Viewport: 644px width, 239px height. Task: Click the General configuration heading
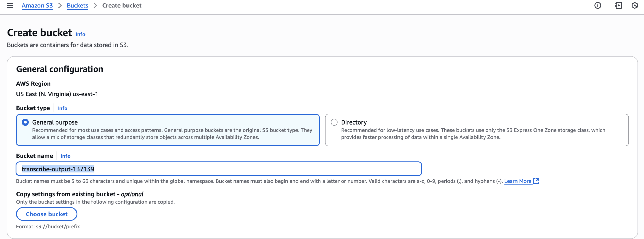(x=60, y=69)
